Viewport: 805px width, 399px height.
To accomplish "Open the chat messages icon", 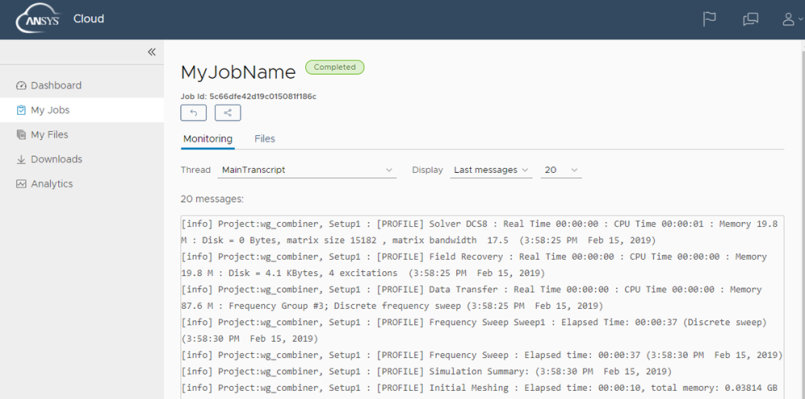I will click(x=750, y=19).
